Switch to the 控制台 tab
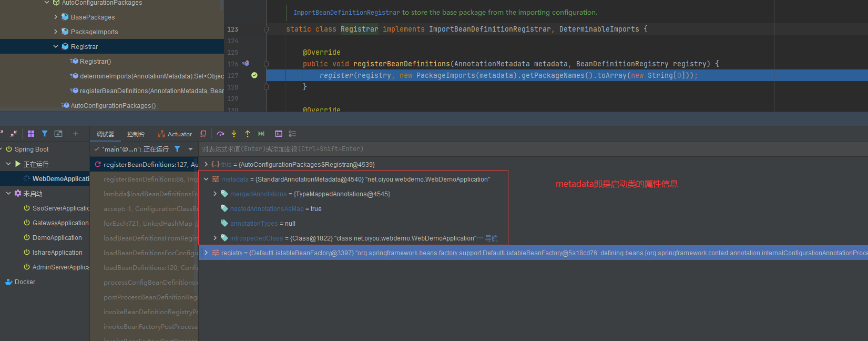Image resolution: width=868 pixels, height=341 pixels. [136, 134]
